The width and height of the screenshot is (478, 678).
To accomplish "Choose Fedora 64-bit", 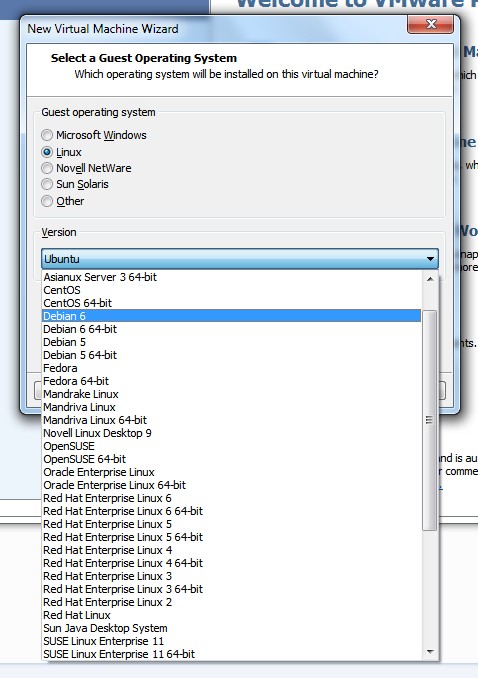I will click(231, 381).
